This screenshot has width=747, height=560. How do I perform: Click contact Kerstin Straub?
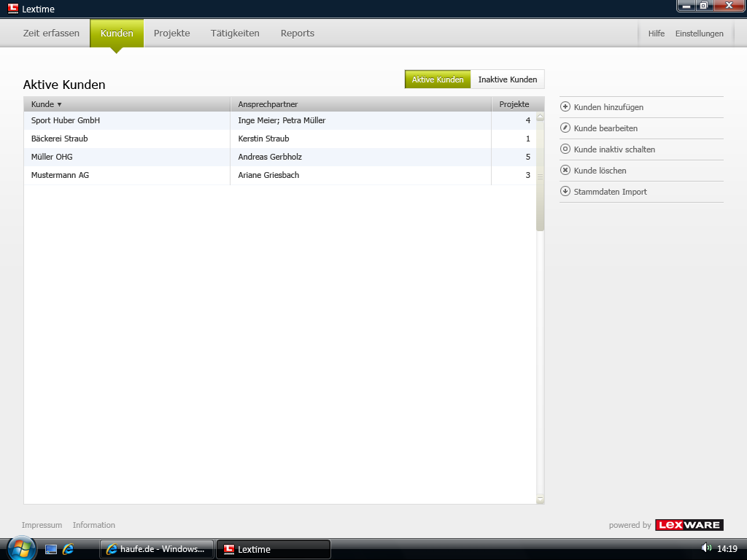(x=263, y=139)
